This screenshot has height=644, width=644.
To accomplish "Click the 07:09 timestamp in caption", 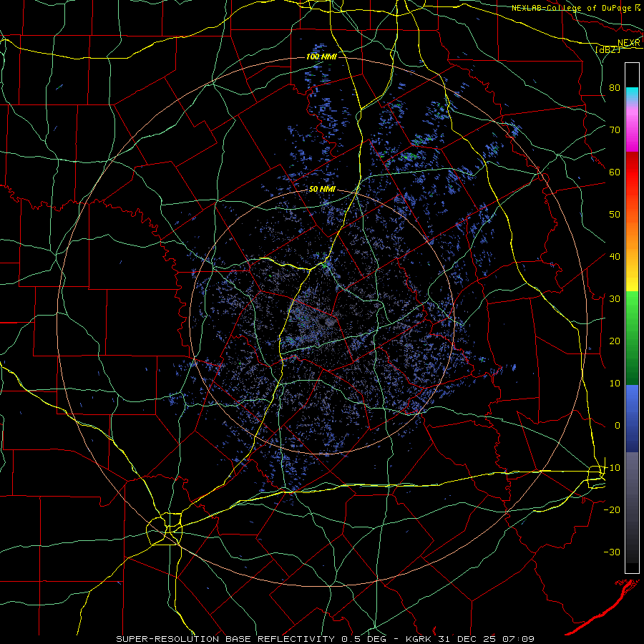I will [519, 639].
